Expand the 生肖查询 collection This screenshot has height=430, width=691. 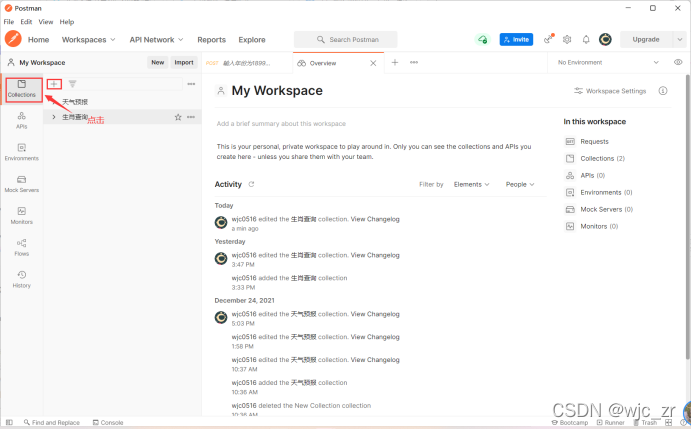(54, 117)
